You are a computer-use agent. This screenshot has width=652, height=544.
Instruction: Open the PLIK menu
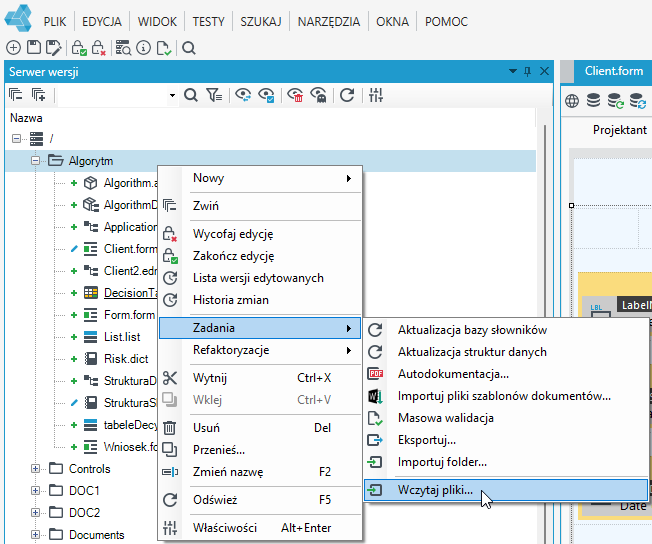pos(55,21)
